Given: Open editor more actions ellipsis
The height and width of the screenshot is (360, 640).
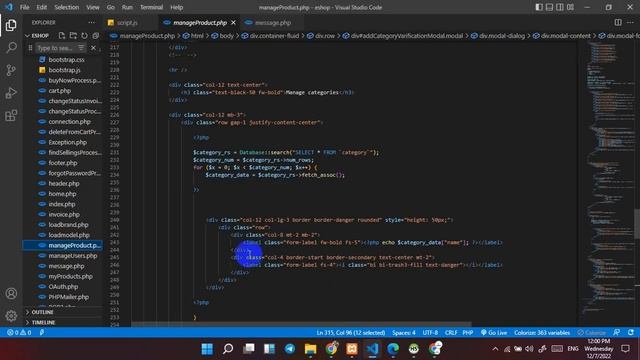Looking at the screenshot, I should (630, 22).
